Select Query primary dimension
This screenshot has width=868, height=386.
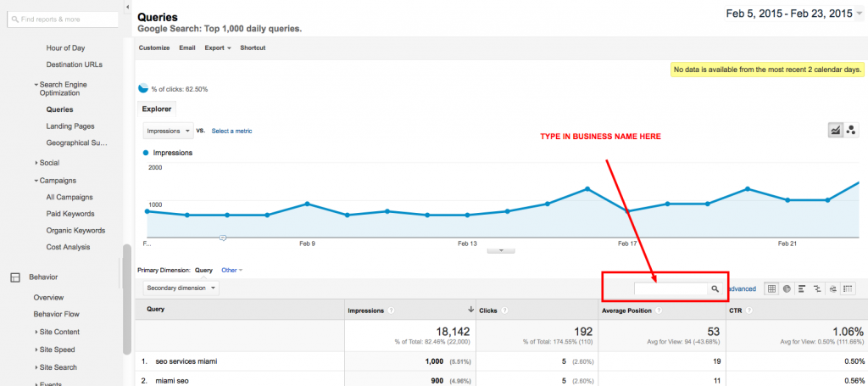pyautogui.click(x=203, y=271)
